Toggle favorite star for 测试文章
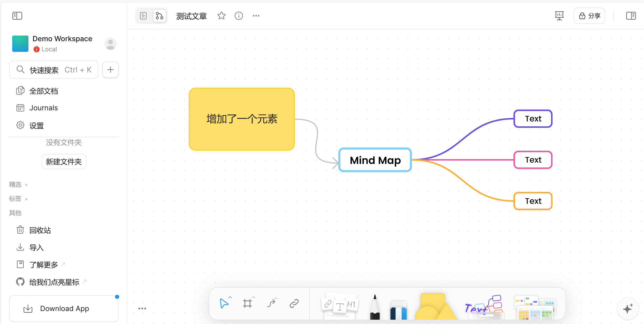 point(221,16)
